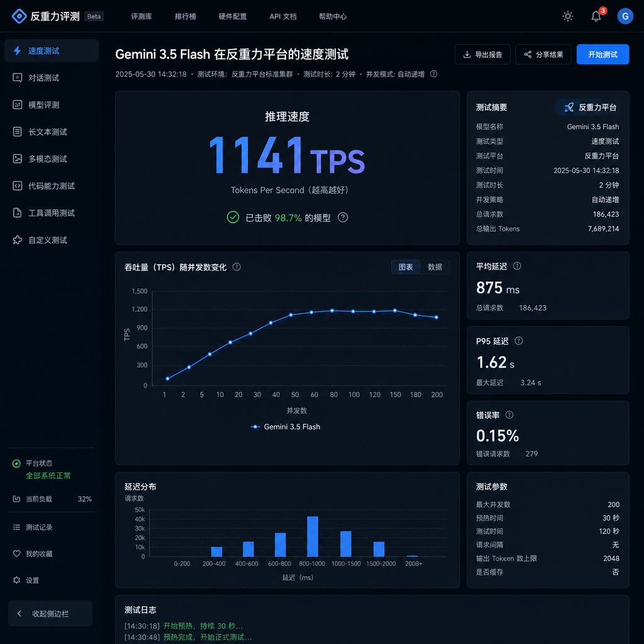Open 排行榜 in top navigation

tap(186, 16)
